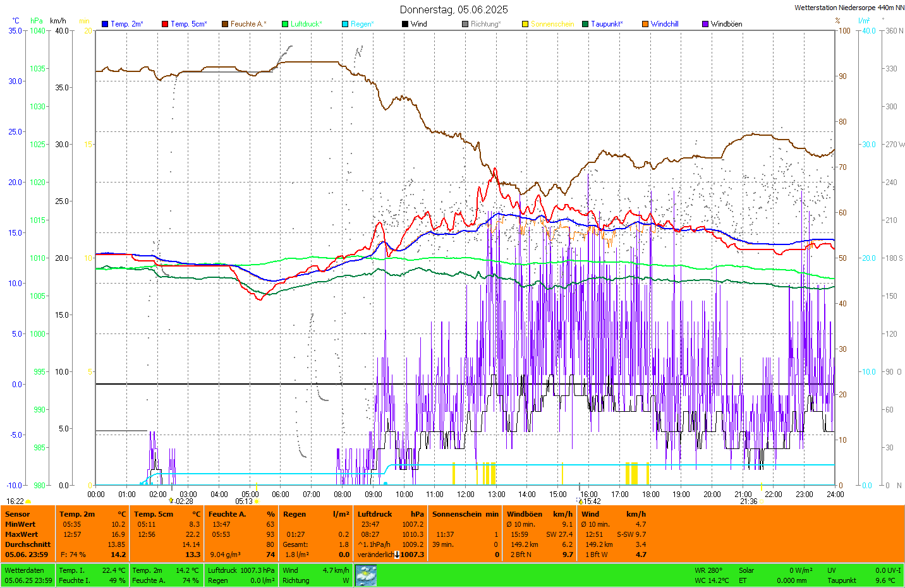
Task: Click the Wetterstation Niedersorpe 440m NN label
Action: 849,8
